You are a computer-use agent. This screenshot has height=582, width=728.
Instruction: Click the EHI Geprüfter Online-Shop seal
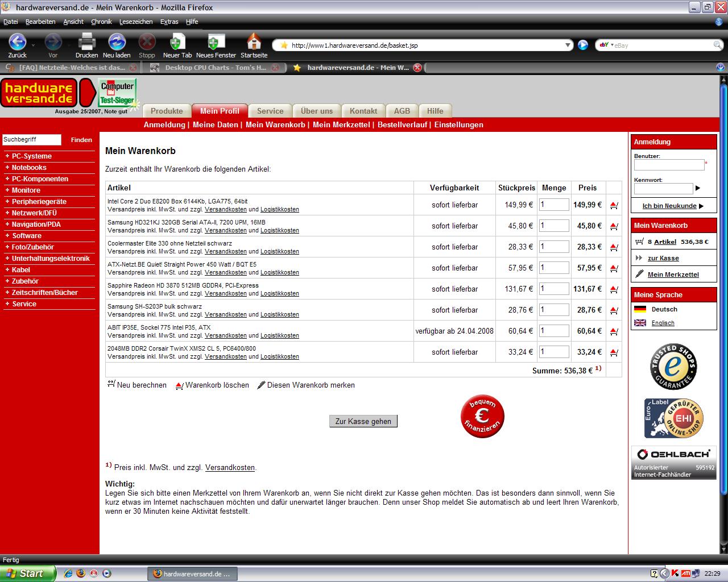pos(673,418)
